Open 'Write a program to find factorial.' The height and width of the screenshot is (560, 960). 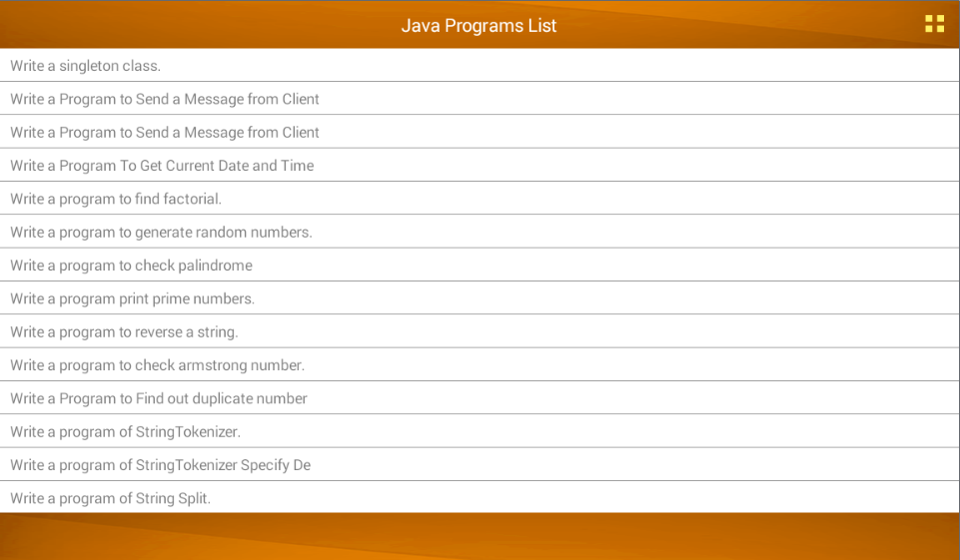(480, 199)
